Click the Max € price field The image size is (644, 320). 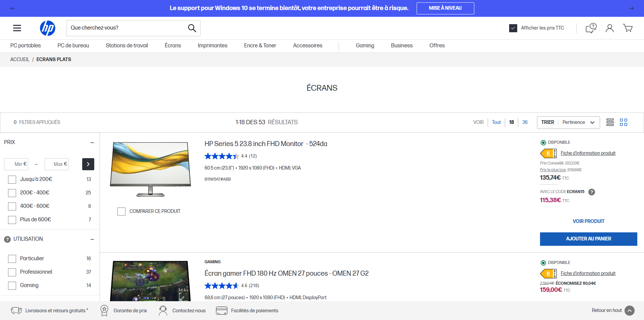57,164
